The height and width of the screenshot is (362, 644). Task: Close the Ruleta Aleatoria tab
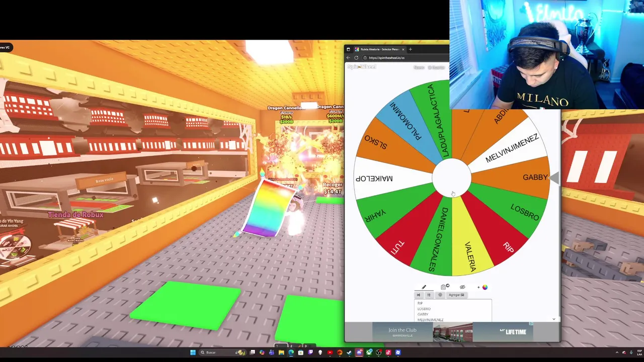[x=403, y=49]
